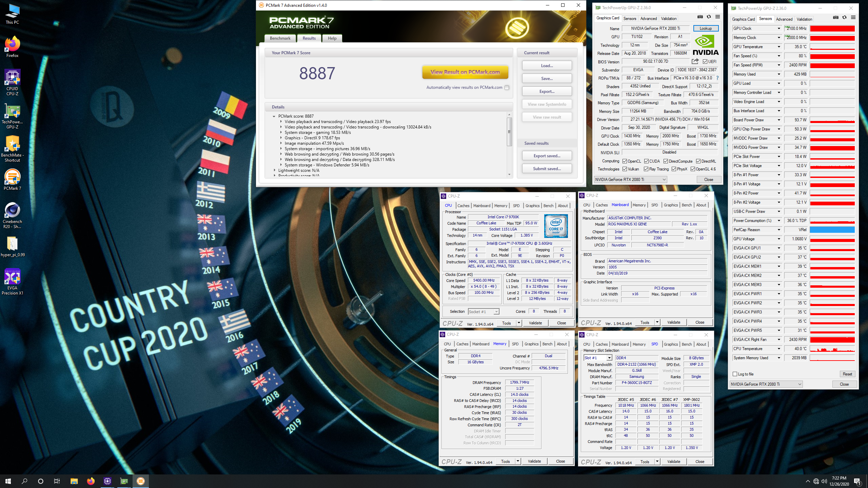Open GPU selector dropdown in GPU-Z Graphics Card window
Image resolution: width=868 pixels, height=488 pixels.
pos(630,180)
